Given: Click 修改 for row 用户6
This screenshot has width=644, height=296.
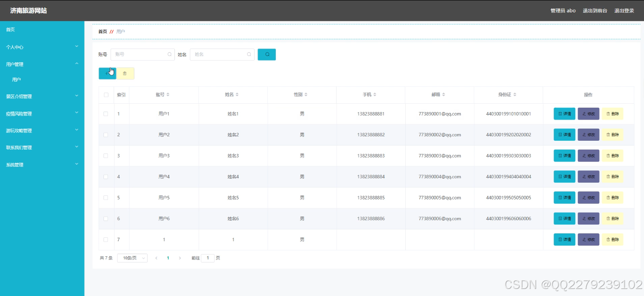Looking at the screenshot, I should pyautogui.click(x=588, y=218).
